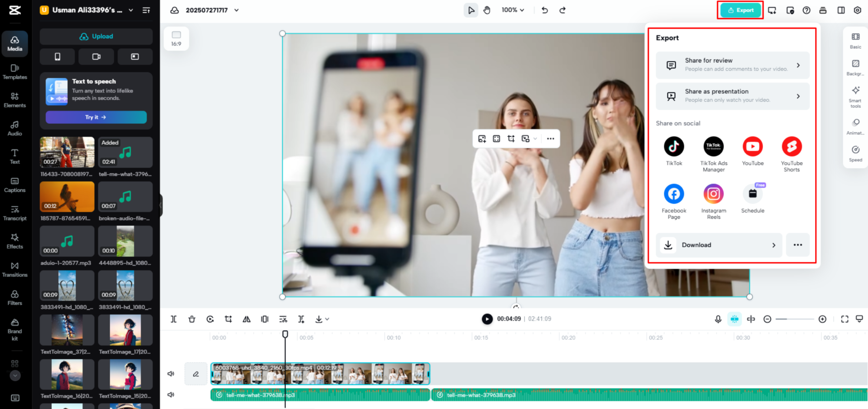Image resolution: width=868 pixels, height=409 pixels.
Task: Click the crop tool in timeline toolbar
Action: click(228, 319)
